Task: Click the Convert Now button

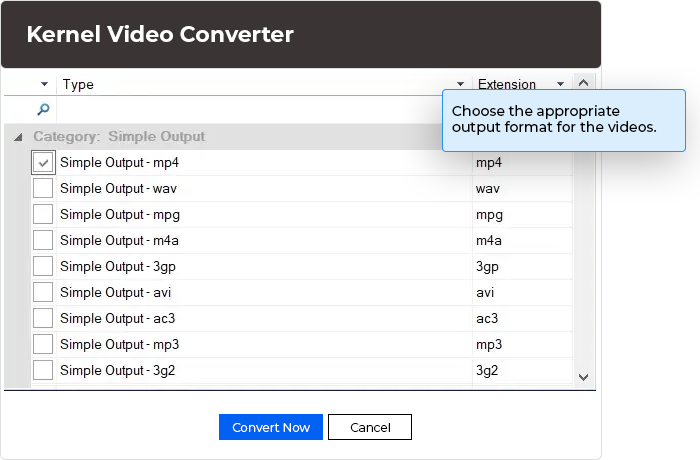Action: click(x=271, y=427)
